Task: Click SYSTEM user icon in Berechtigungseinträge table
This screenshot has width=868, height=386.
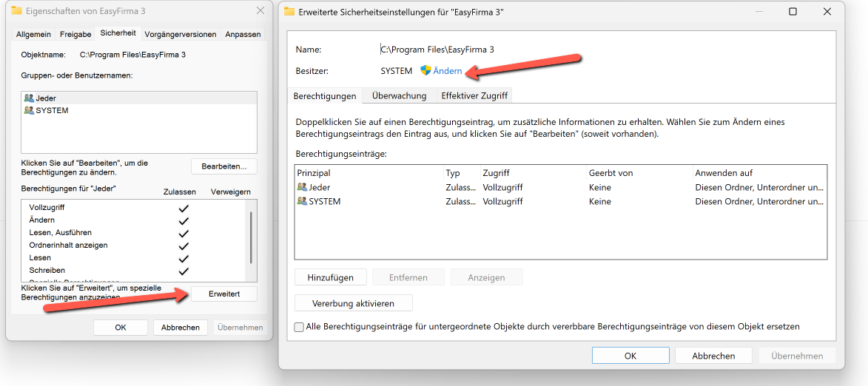Action: click(302, 201)
